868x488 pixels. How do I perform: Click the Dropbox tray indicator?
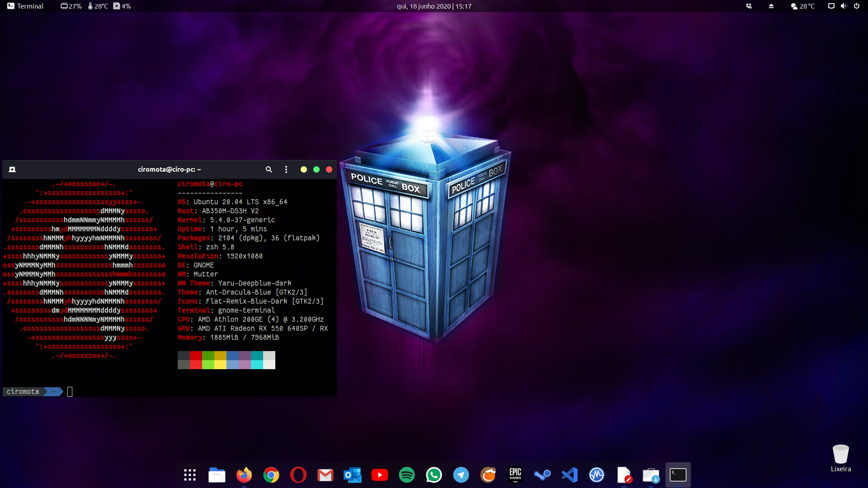pyautogui.click(x=749, y=6)
